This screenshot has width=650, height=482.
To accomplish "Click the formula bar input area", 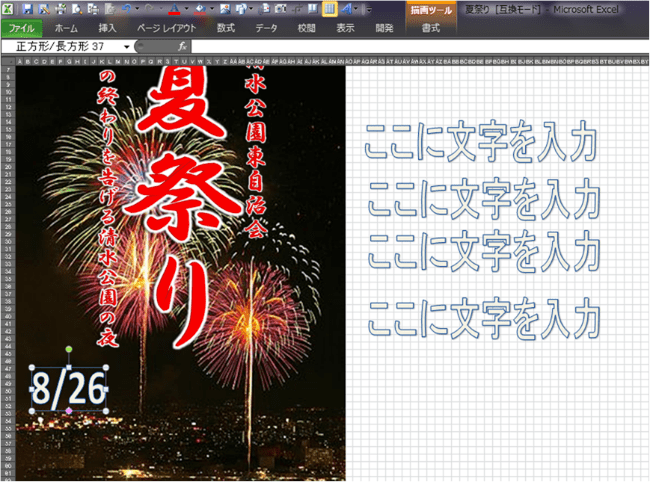I will tap(420, 46).
